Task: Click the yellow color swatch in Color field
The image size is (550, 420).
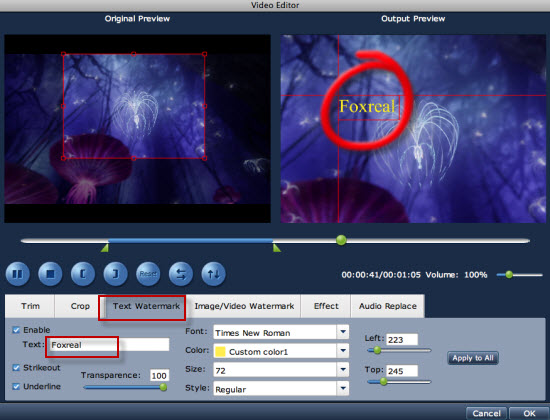Action: click(220, 351)
